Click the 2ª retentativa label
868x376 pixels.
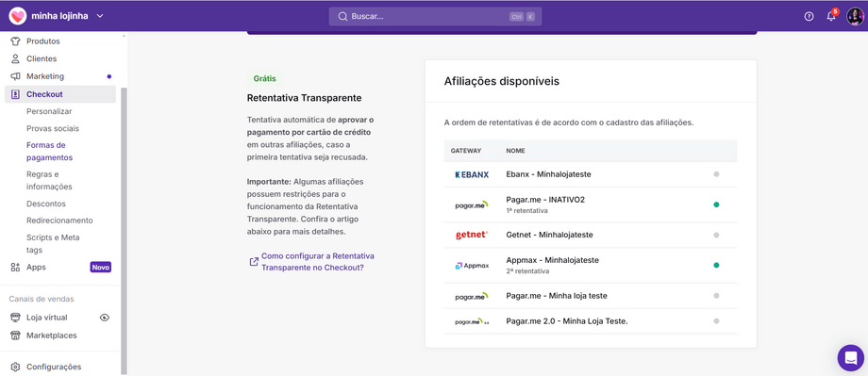click(527, 271)
